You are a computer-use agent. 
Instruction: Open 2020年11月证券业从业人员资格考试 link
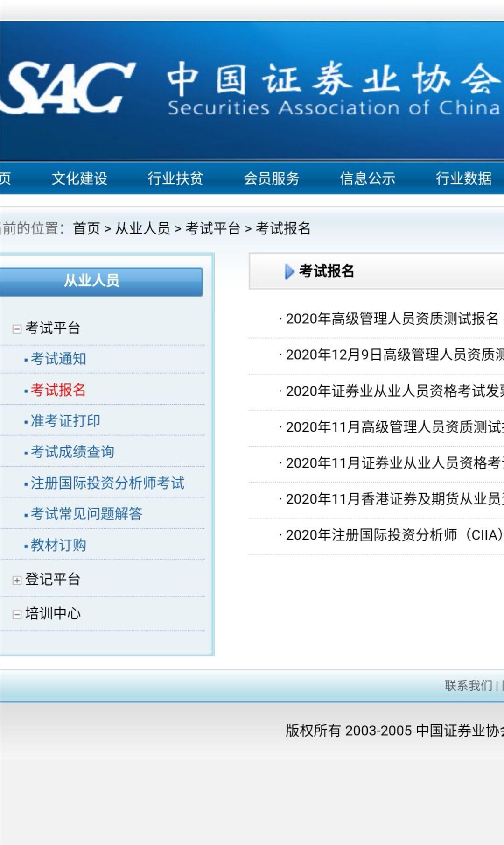[x=395, y=463]
